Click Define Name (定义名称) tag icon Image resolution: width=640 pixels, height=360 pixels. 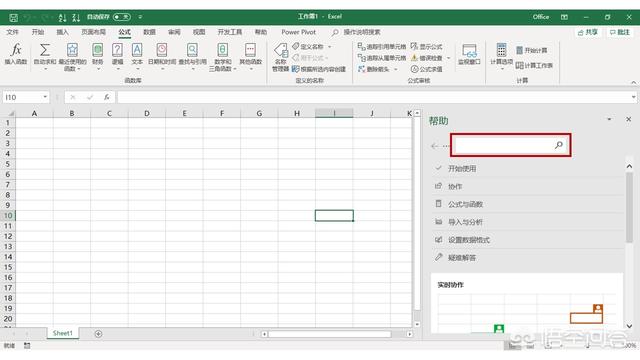pos(296,46)
